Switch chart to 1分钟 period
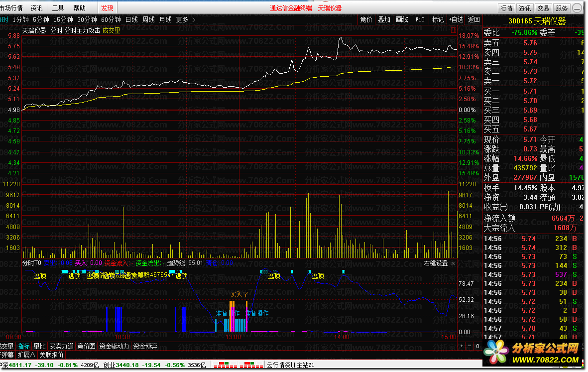The width and height of the screenshot is (588, 372). tap(20, 19)
